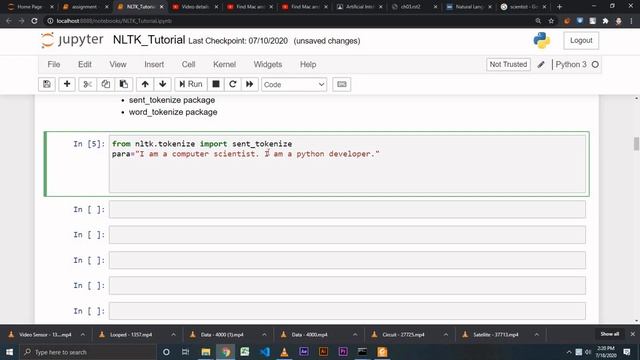Viewport: 640px width, 360px height.
Task: Switch to the assignment browser tab
Action: (85, 7)
